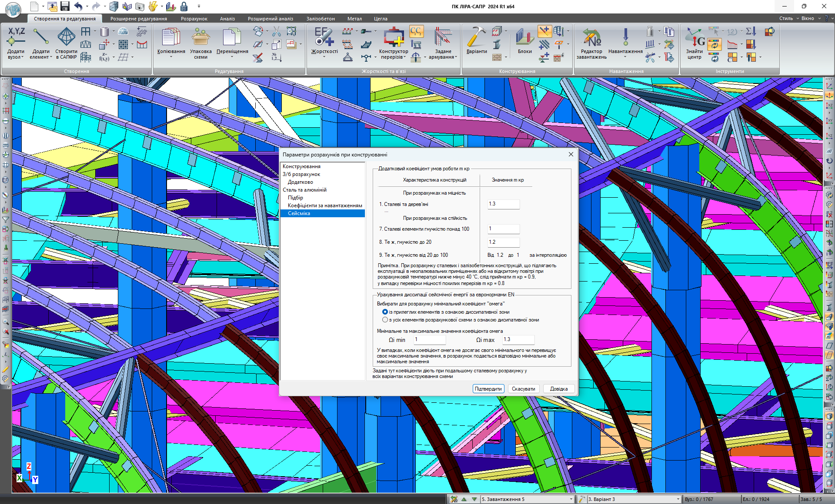Viewport: 835px width, 504px height.
Task: Click the Save icon in title bar
Action: pos(65,7)
